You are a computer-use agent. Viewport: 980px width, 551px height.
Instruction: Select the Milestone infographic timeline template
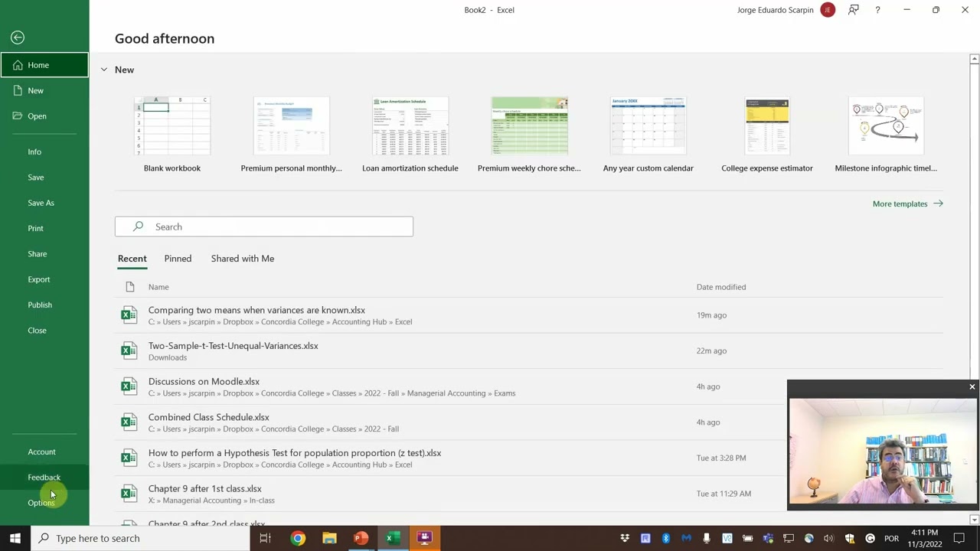point(886,135)
